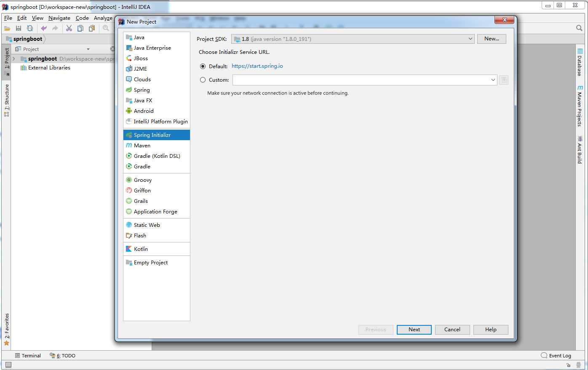The image size is (588, 370).
Task: Open the Favorites side tab
Action: coord(6,330)
